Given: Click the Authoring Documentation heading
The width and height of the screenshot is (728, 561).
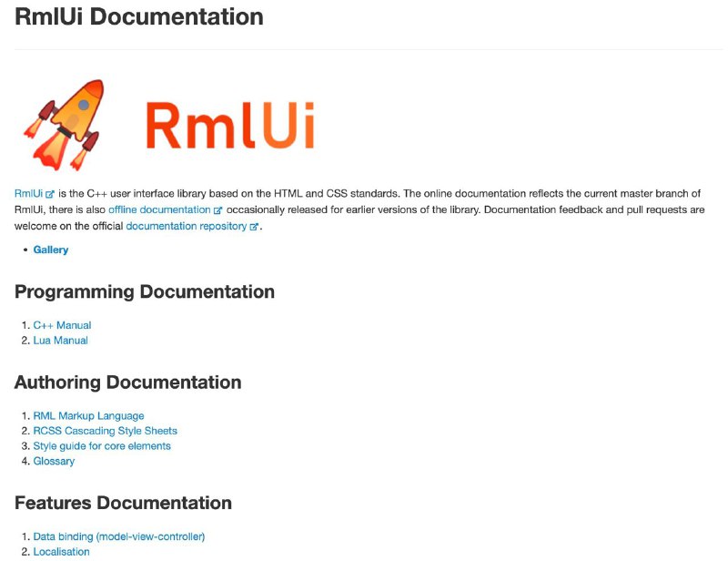Looking at the screenshot, I should (127, 382).
